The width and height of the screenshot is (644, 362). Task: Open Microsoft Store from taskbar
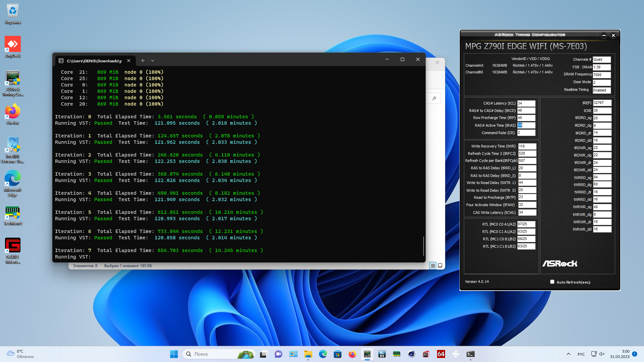click(x=337, y=354)
